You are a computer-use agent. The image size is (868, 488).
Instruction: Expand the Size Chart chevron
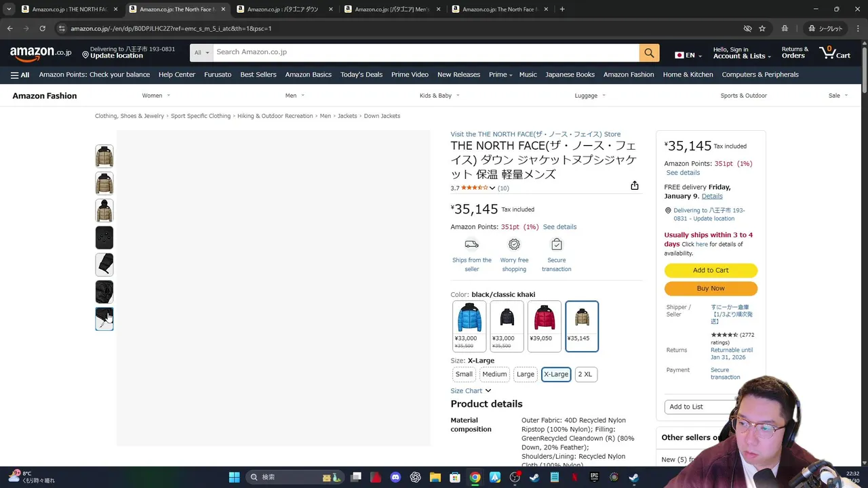pyautogui.click(x=488, y=391)
